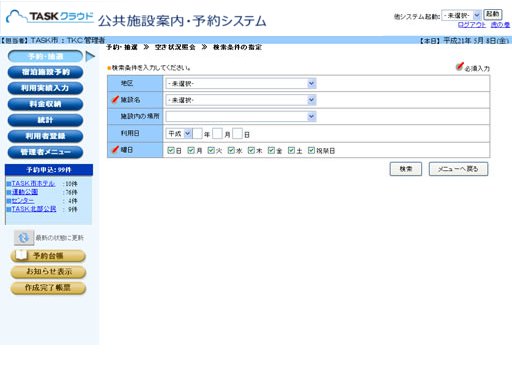Open the センター link
Viewport: 512px width, 384px height.
[23, 201]
